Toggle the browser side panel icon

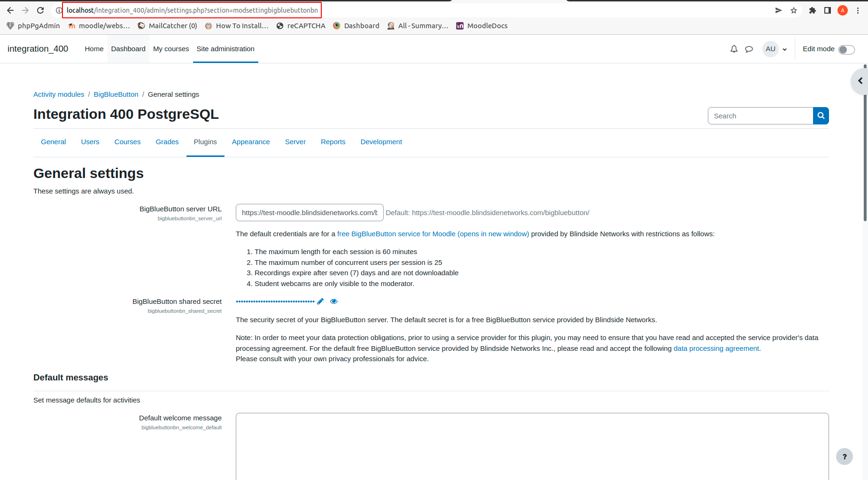point(828,10)
